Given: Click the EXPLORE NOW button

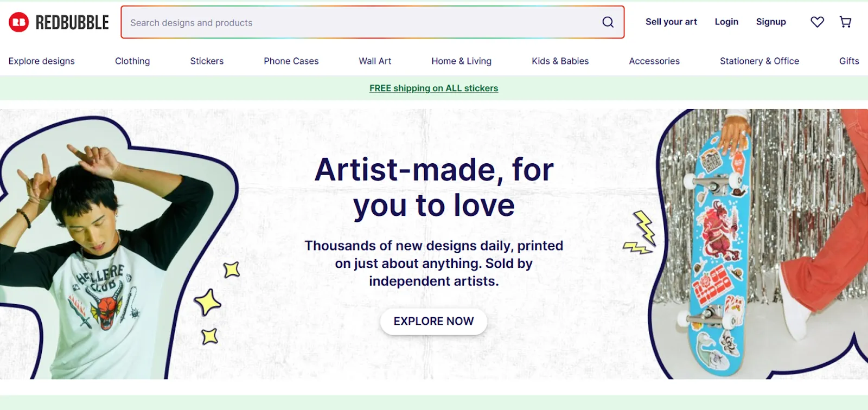Looking at the screenshot, I should (x=433, y=321).
